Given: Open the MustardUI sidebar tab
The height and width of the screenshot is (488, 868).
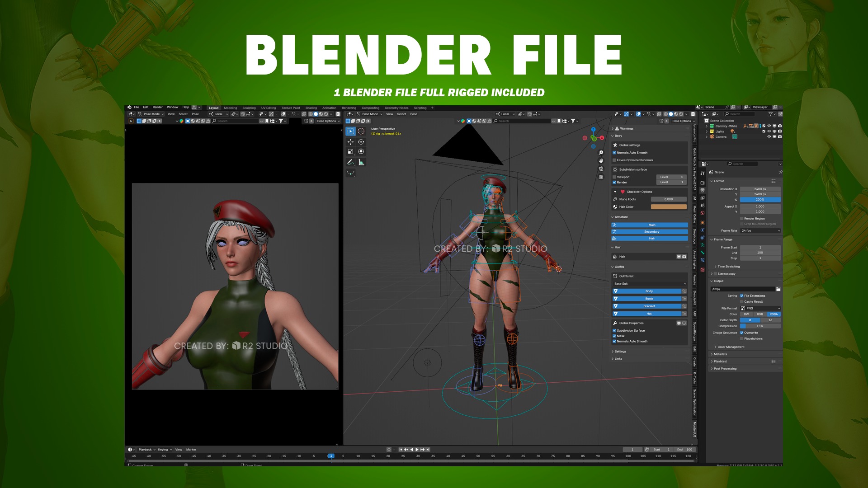Looking at the screenshot, I should [x=695, y=429].
